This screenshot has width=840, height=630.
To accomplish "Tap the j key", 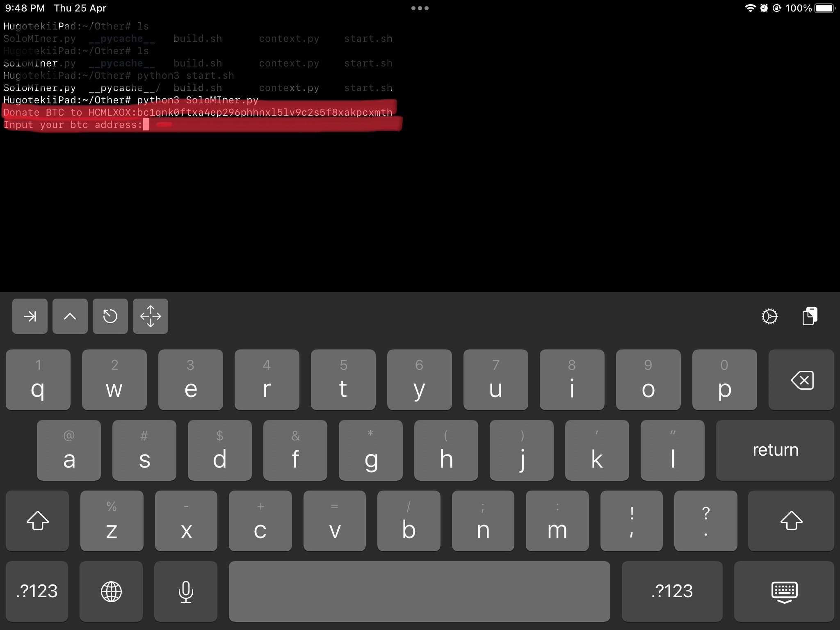I will [522, 450].
